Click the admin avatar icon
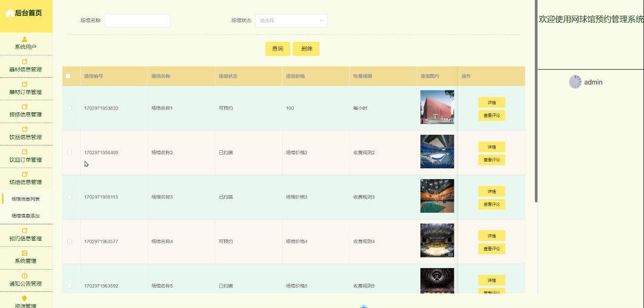 tap(575, 82)
